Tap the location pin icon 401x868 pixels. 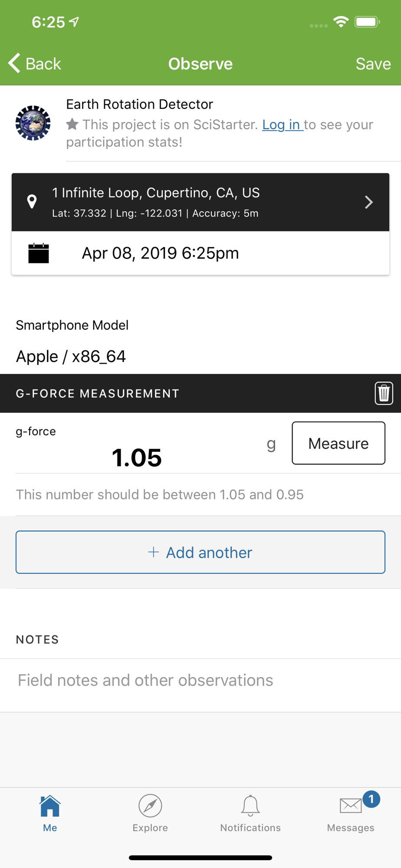(x=32, y=202)
